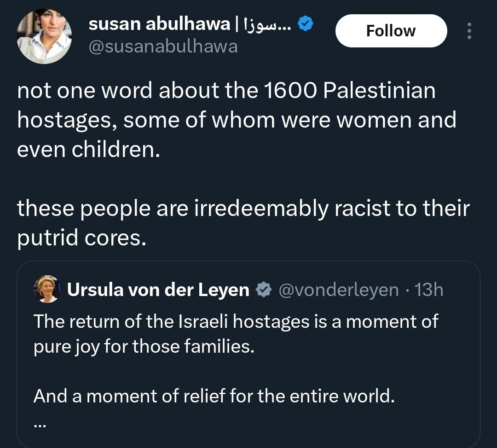Click the verified badge next to Ursula von der Leyen
The height and width of the screenshot is (448, 497).
coord(263,290)
